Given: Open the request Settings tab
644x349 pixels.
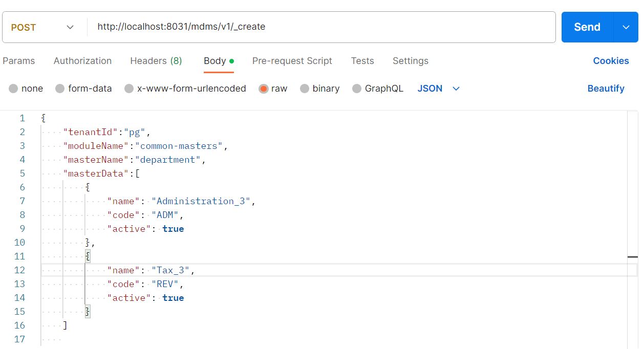Looking at the screenshot, I should tap(410, 61).
